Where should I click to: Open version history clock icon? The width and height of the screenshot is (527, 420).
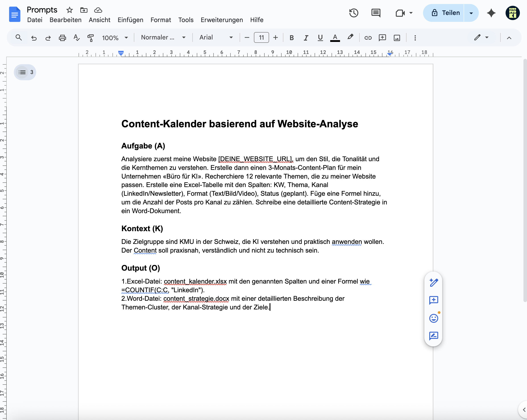(353, 13)
